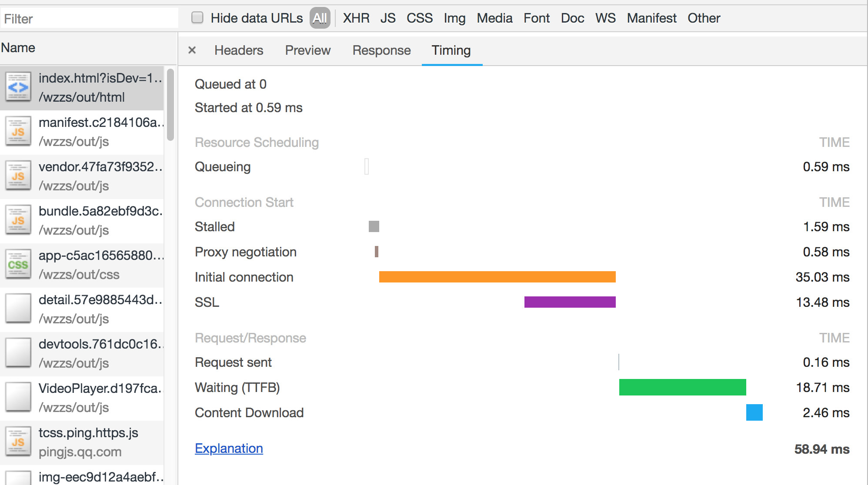
Task: Click the detail.57e9885443d blank file icon
Action: pos(18,309)
